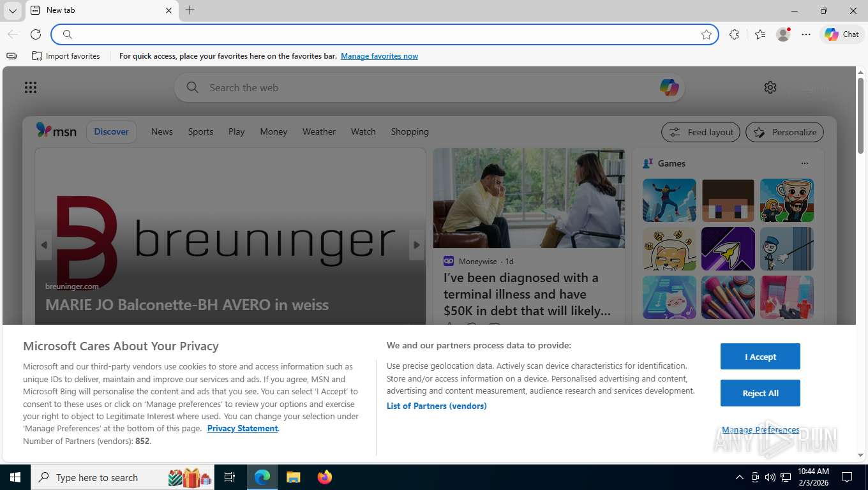Click I Accept on privacy banner

tap(760, 357)
